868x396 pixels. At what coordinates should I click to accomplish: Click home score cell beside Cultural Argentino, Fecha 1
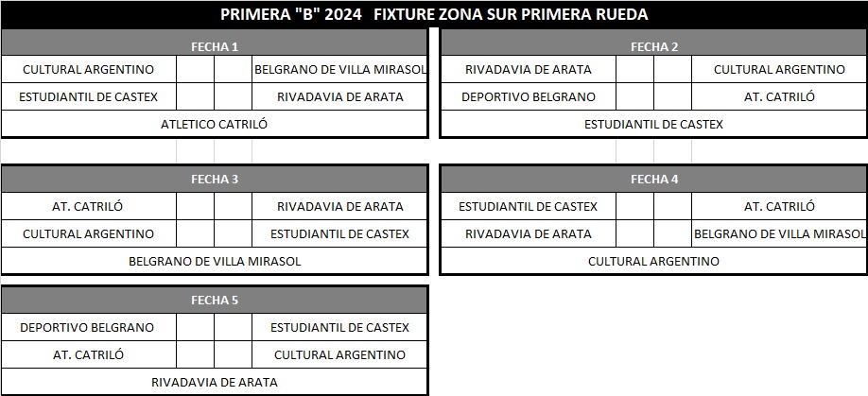pyautogui.click(x=195, y=69)
